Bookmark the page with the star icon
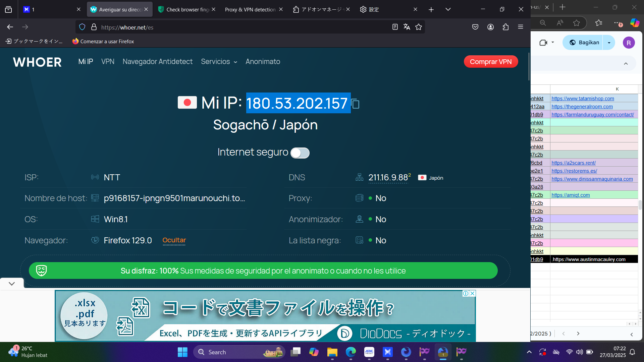The width and height of the screenshot is (644, 362). tap(419, 27)
